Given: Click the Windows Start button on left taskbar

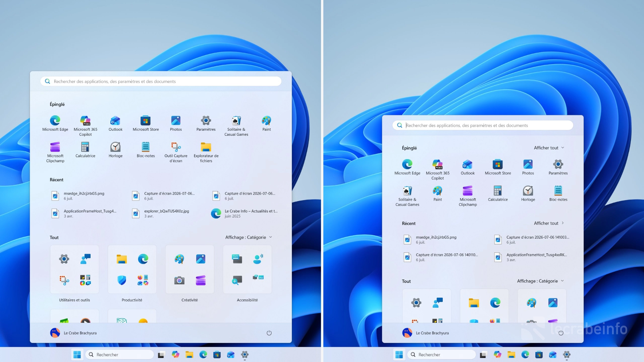Looking at the screenshot, I should (77, 355).
